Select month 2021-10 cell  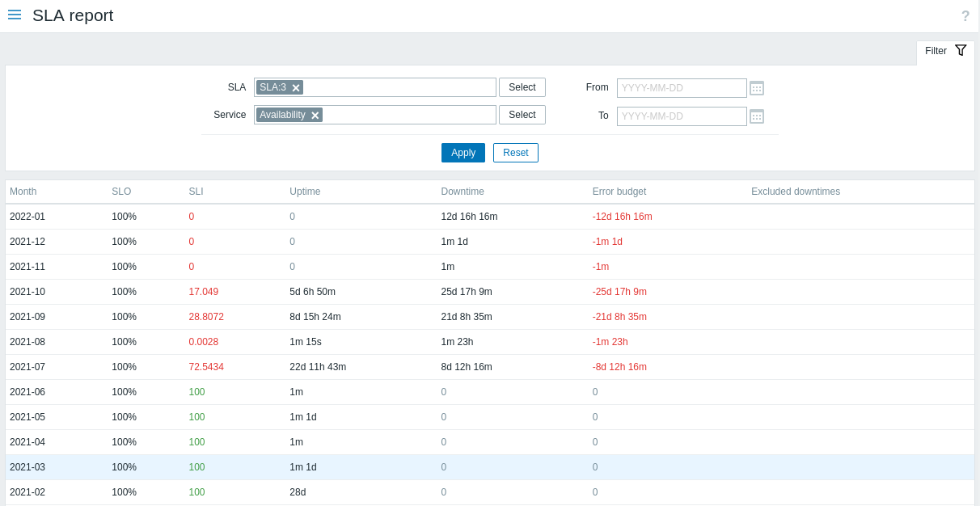coord(27,292)
